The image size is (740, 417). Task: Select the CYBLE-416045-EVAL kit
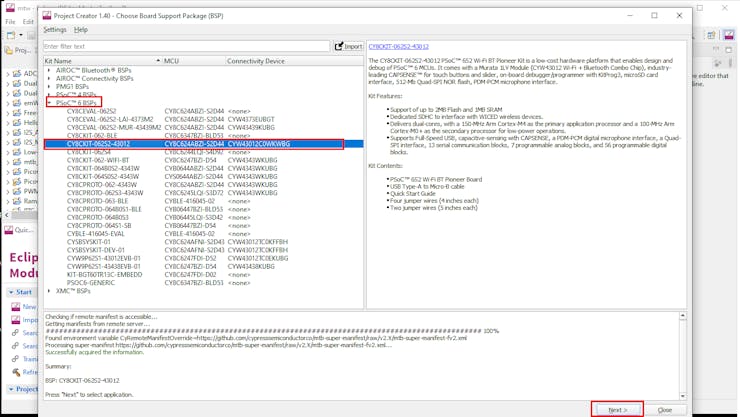(203, 234)
